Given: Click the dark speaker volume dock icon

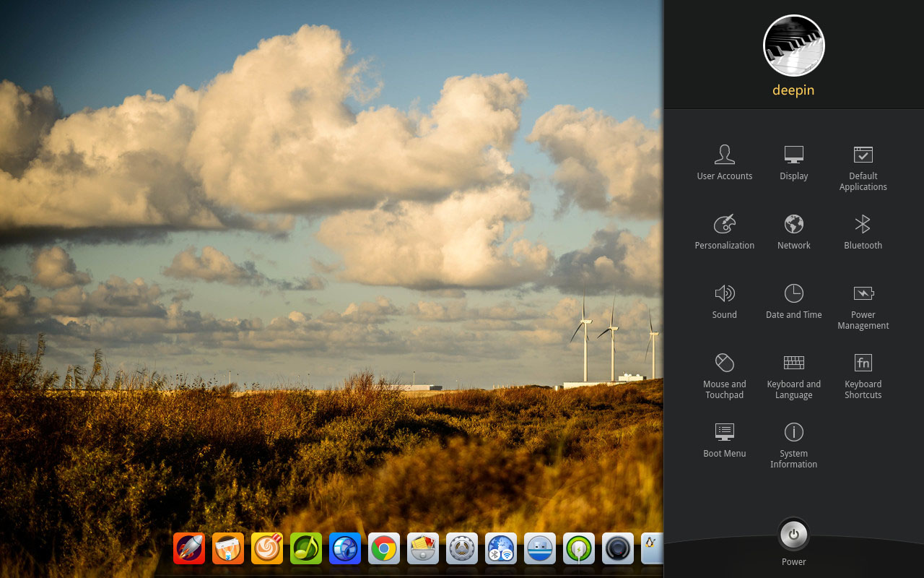Looking at the screenshot, I should click(x=618, y=549).
